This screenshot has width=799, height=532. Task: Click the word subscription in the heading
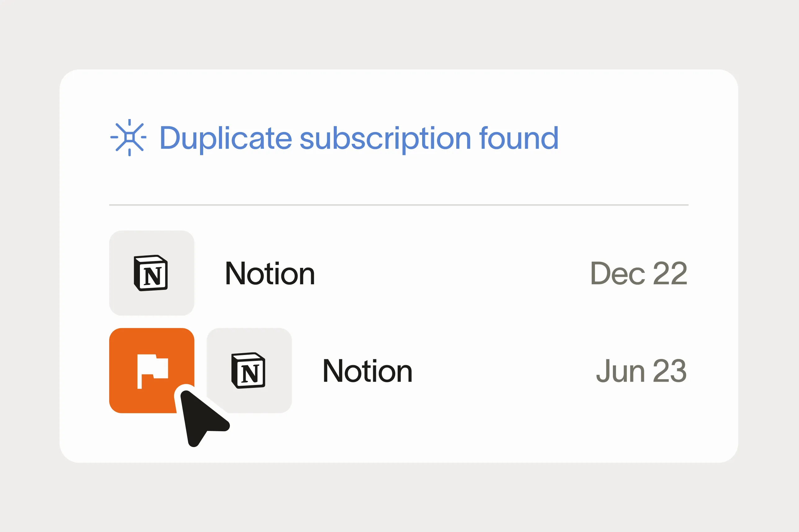coord(385,138)
